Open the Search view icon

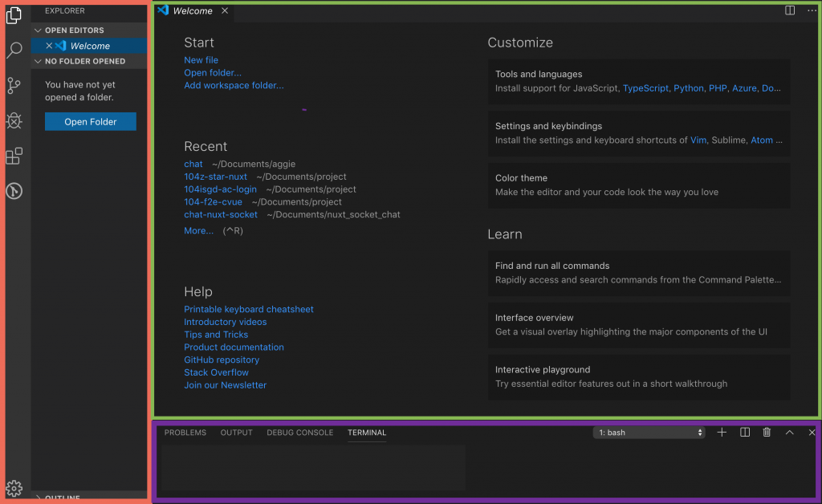pos(14,51)
